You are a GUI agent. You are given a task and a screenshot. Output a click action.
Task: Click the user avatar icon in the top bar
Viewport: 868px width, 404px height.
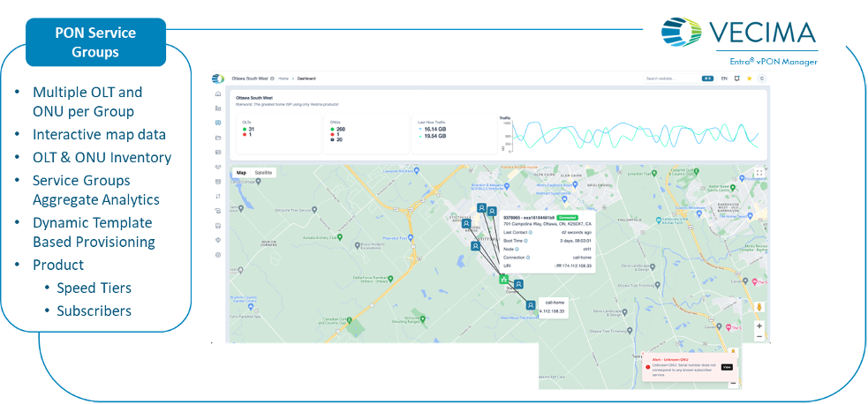(761, 79)
